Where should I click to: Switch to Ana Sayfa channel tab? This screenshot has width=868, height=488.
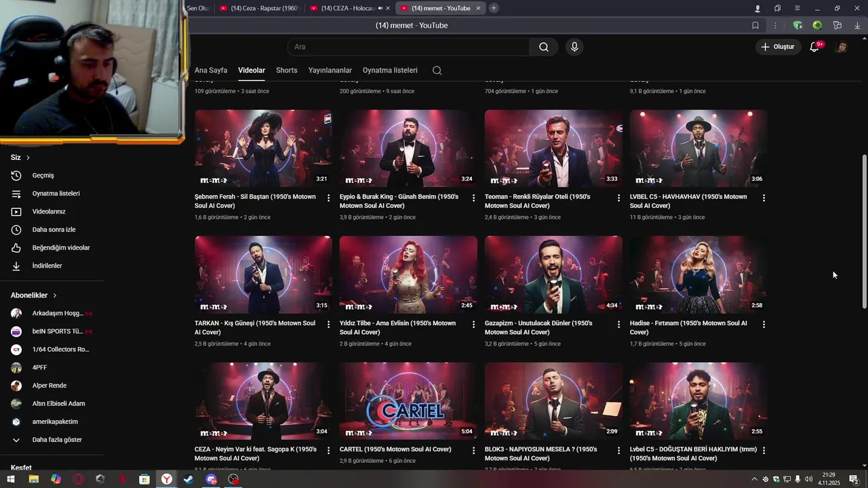click(x=211, y=70)
